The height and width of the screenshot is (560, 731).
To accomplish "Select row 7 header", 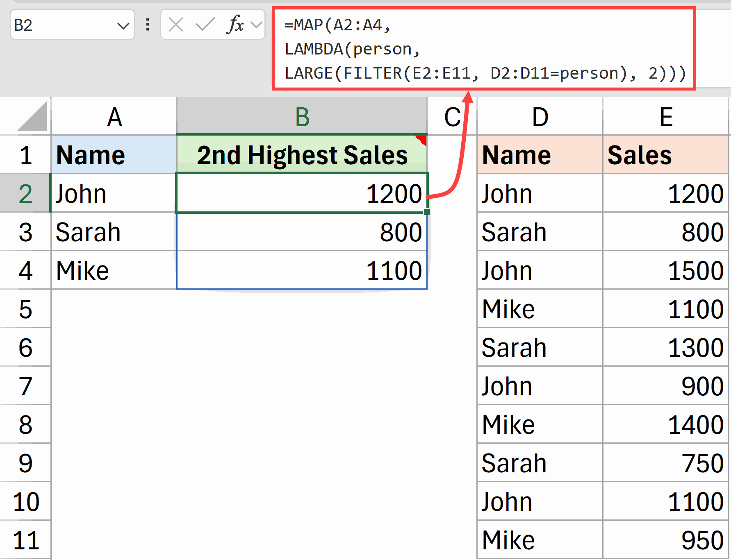I will tap(25, 385).
